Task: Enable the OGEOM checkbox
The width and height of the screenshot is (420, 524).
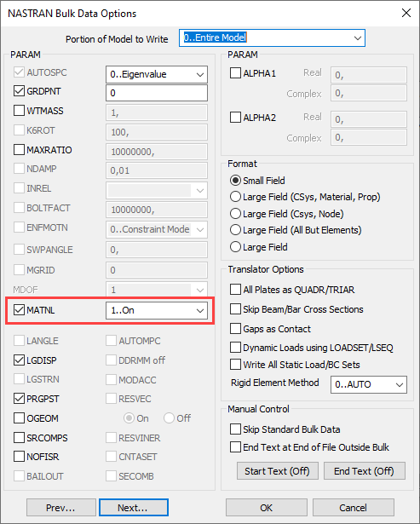Action: [19, 418]
